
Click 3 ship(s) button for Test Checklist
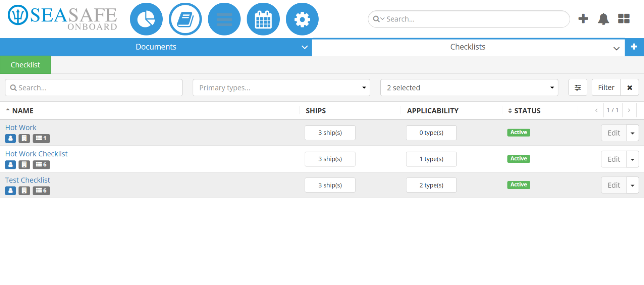pos(330,185)
